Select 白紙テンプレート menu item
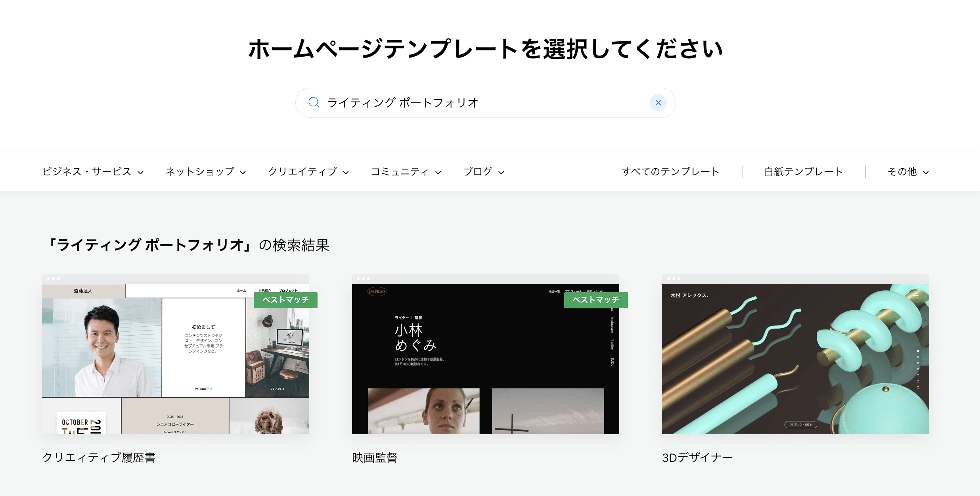The width and height of the screenshot is (980, 496). [804, 171]
